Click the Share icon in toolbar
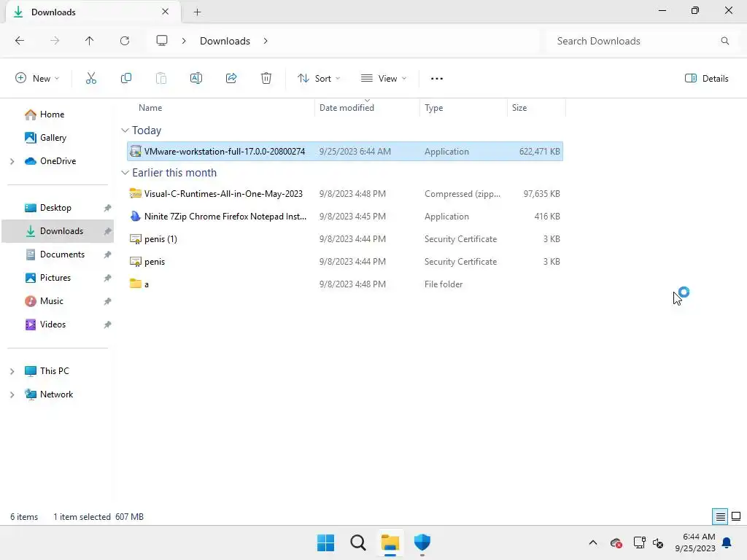 231,79
